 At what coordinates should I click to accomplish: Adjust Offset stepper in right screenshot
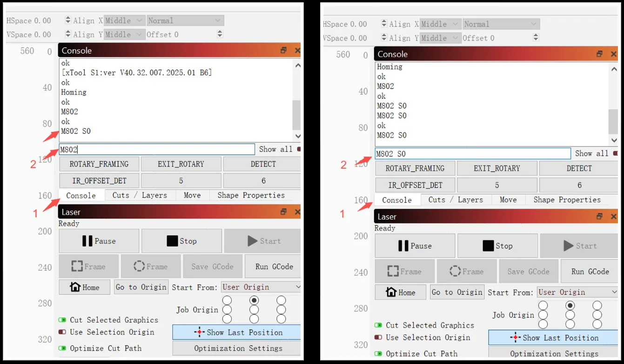[x=536, y=38]
